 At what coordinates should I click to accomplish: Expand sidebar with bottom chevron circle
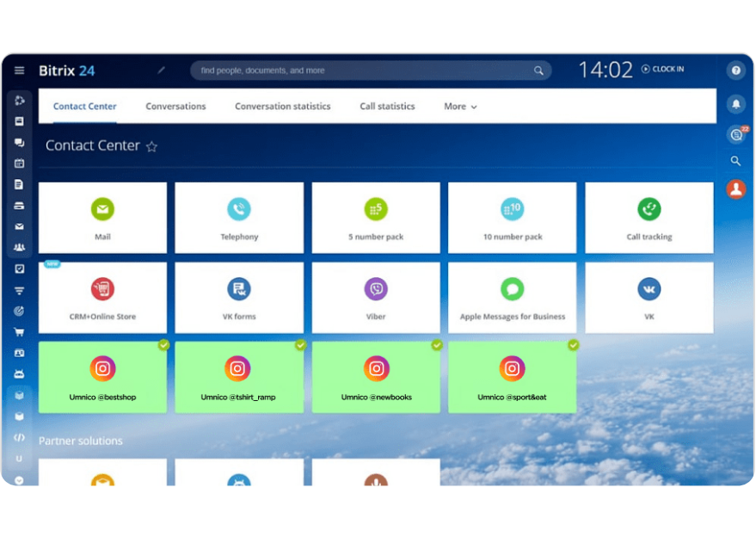(19, 480)
